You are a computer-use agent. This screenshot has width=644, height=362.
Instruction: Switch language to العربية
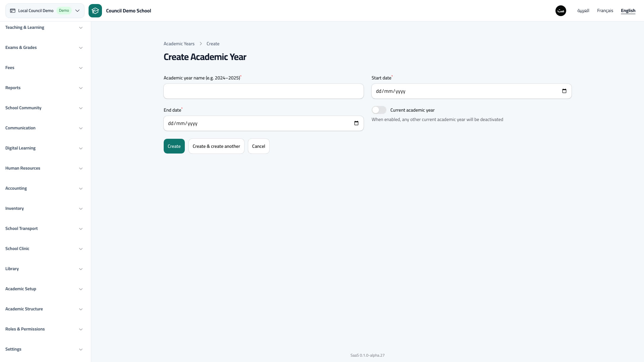point(583,11)
